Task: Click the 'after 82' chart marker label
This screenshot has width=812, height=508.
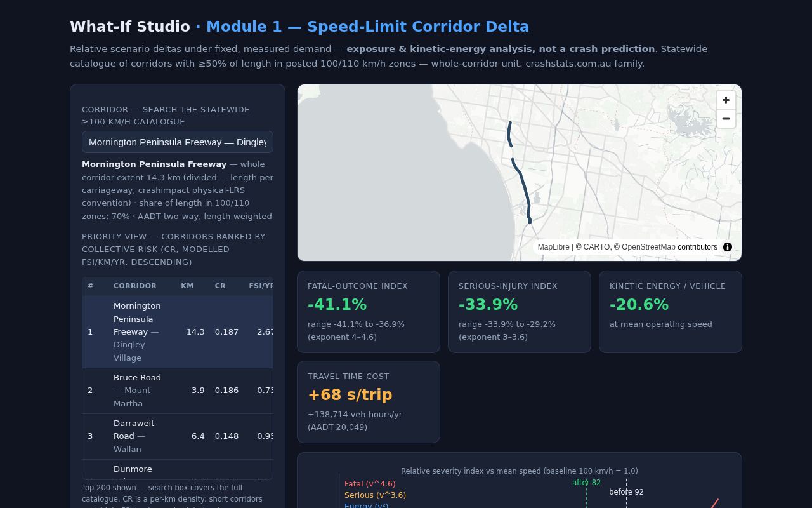Action: pyautogui.click(x=586, y=483)
